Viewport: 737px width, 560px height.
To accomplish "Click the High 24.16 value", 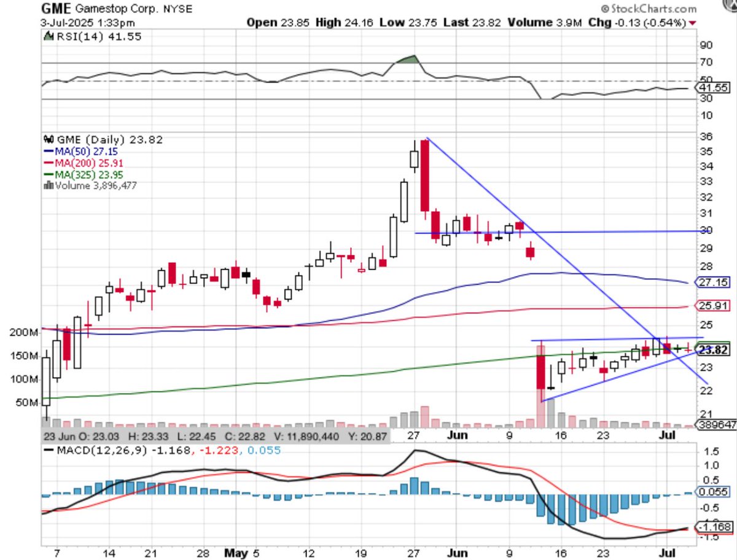I will coord(345,23).
